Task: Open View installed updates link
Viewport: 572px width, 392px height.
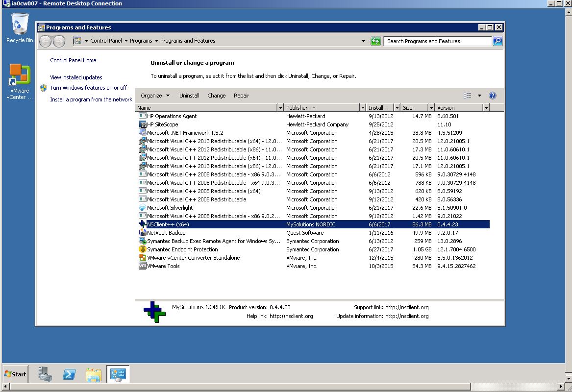Action: (76, 77)
